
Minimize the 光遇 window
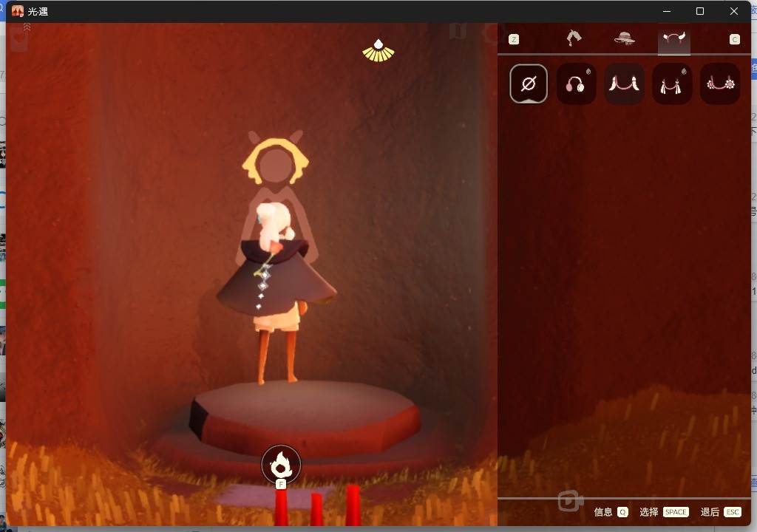pyautogui.click(x=667, y=11)
